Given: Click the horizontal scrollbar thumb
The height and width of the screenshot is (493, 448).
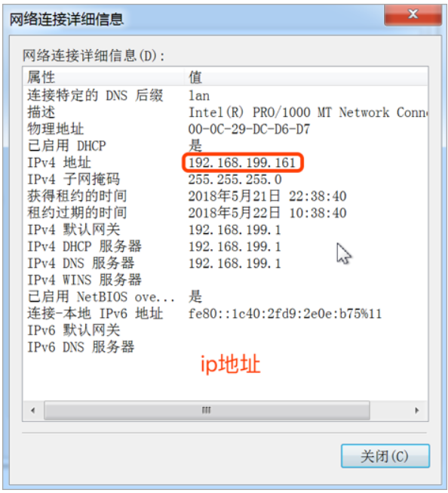Looking at the screenshot, I should point(207,410).
